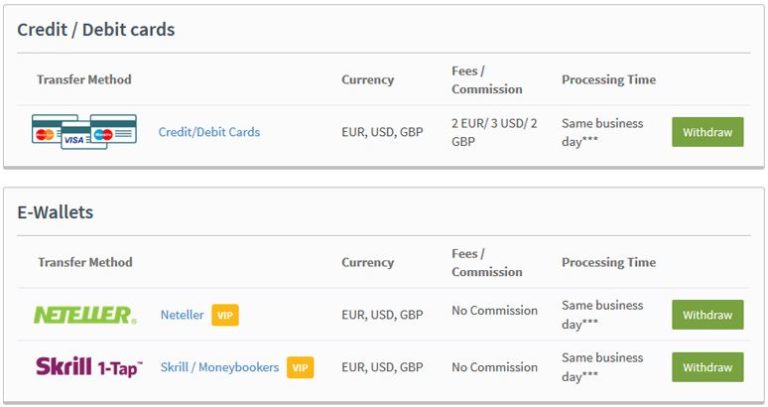Click the Processing Time header in the E-Wallets table
The width and height of the screenshot is (768, 407).
point(609,262)
